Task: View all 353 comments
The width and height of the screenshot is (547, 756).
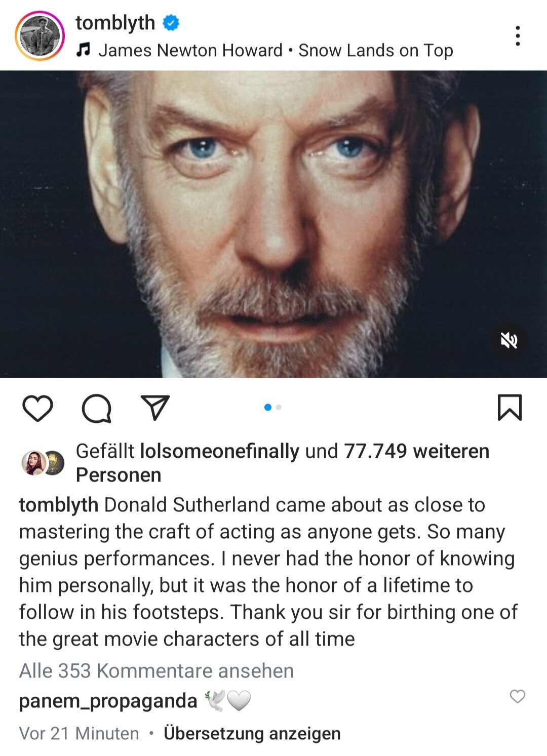Action: [156, 670]
